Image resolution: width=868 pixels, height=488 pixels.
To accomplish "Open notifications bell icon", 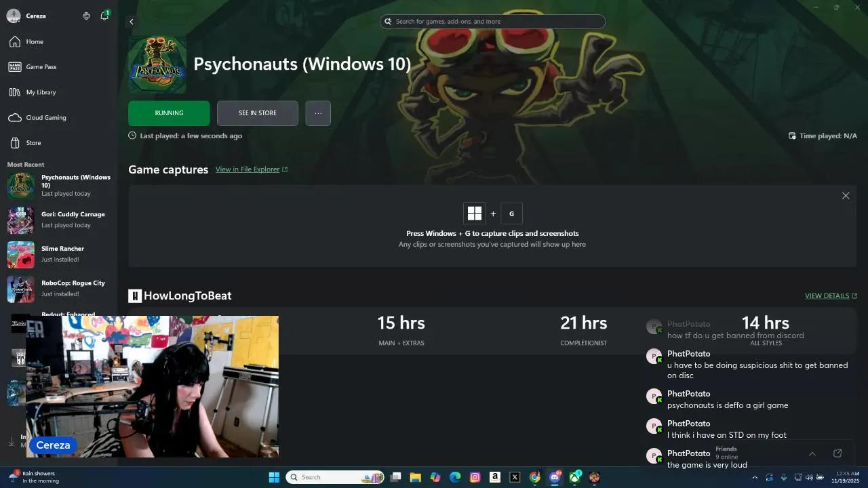I will coord(104,16).
